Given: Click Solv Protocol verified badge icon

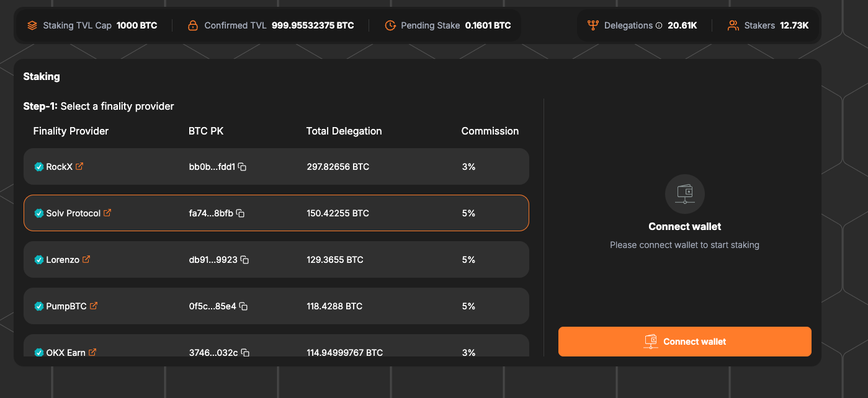Looking at the screenshot, I should (39, 213).
